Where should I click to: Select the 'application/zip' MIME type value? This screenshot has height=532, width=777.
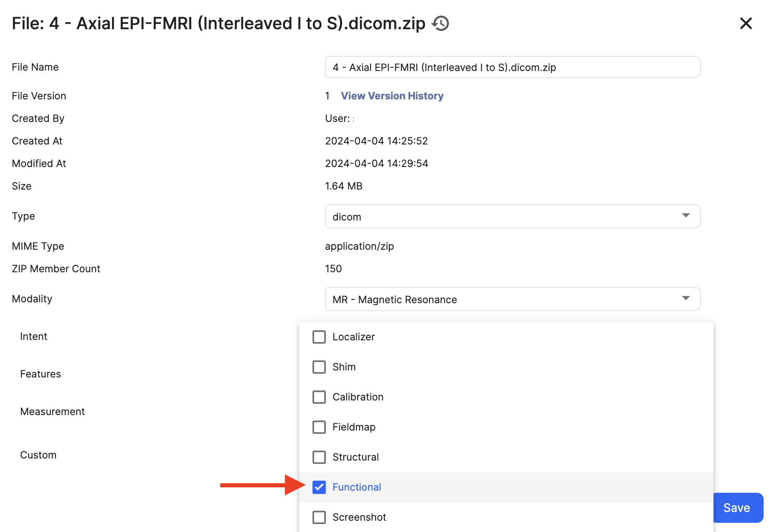tap(359, 246)
